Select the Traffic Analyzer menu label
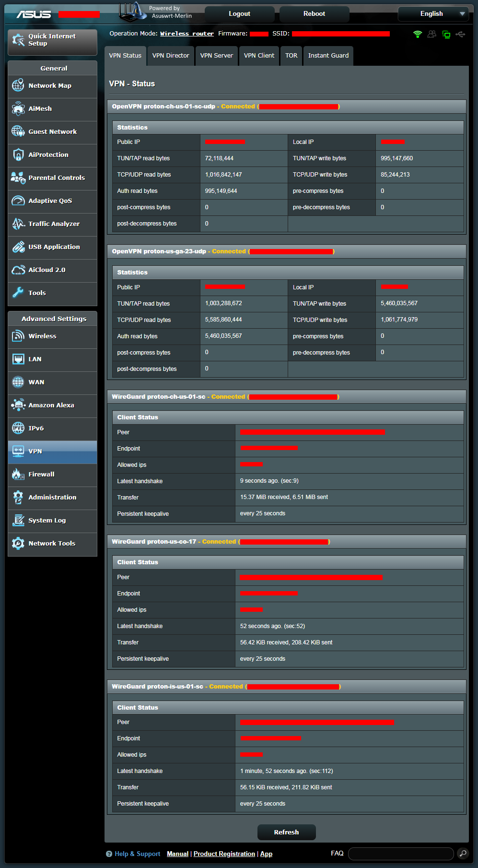Screen dimensions: 478x868 click(x=54, y=224)
